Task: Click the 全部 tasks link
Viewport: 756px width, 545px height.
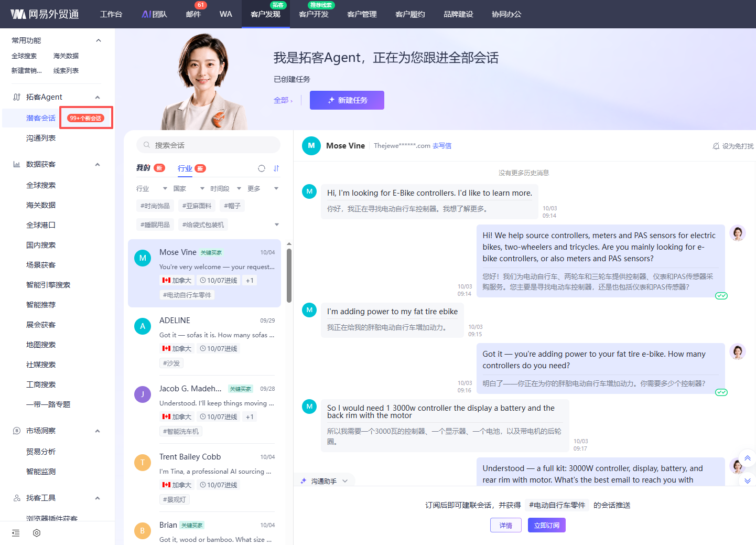Action: pos(283,100)
